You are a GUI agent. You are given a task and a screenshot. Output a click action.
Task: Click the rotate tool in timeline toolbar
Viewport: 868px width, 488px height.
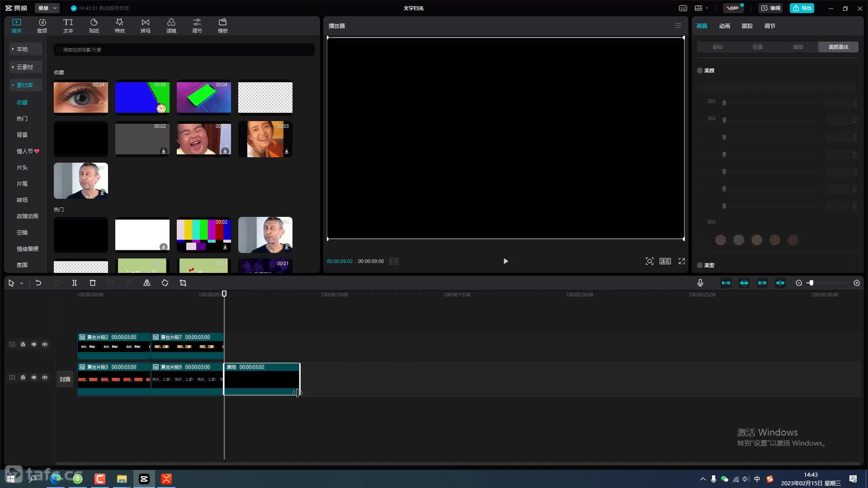165,283
